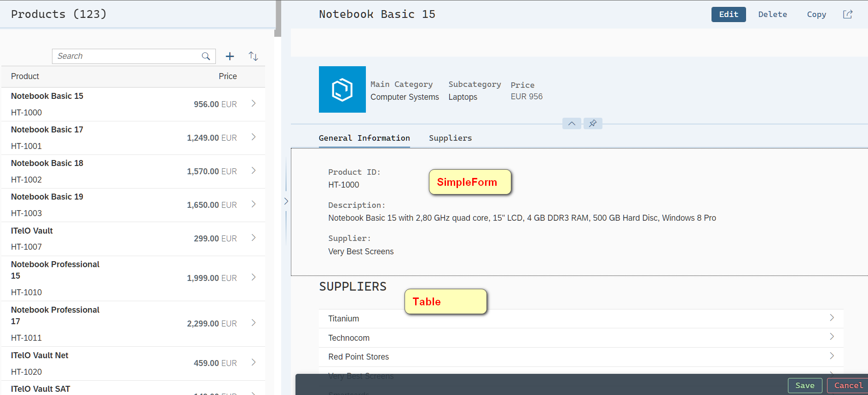The width and height of the screenshot is (868, 395).
Task: Open the sort products icon
Action: point(253,56)
